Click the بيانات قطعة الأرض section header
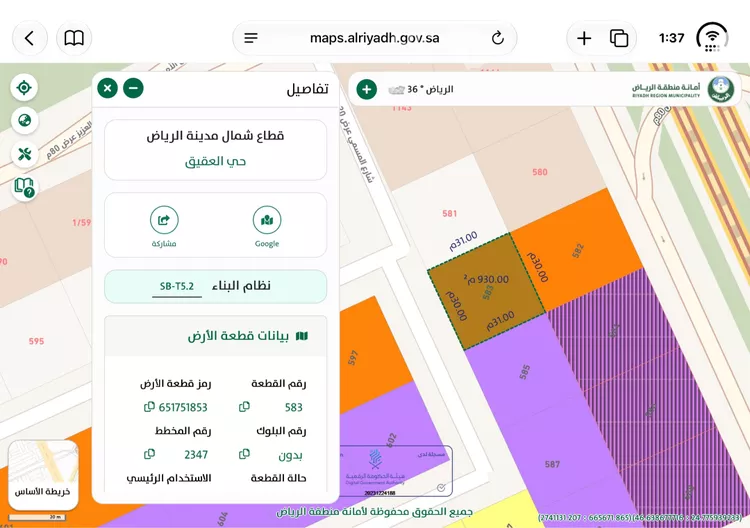This screenshot has width=750, height=528. pos(216,336)
